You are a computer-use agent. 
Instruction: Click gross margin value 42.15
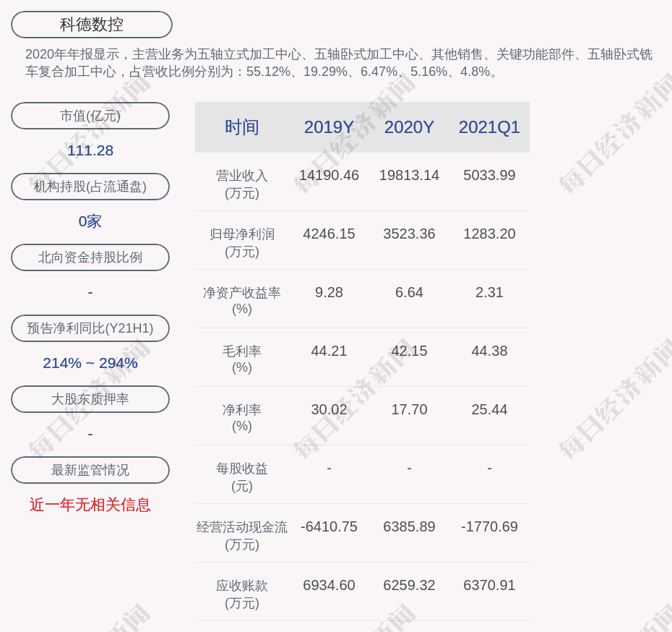click(x=409, y=351)
